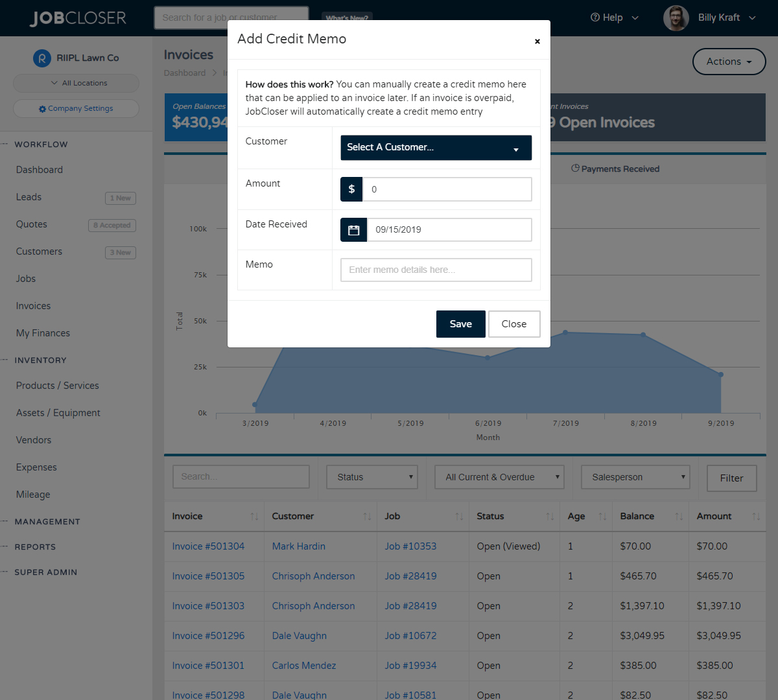The image size is (778, 700).
Task: Click the 7/2019 point on the chart
Action: [565, 332]
